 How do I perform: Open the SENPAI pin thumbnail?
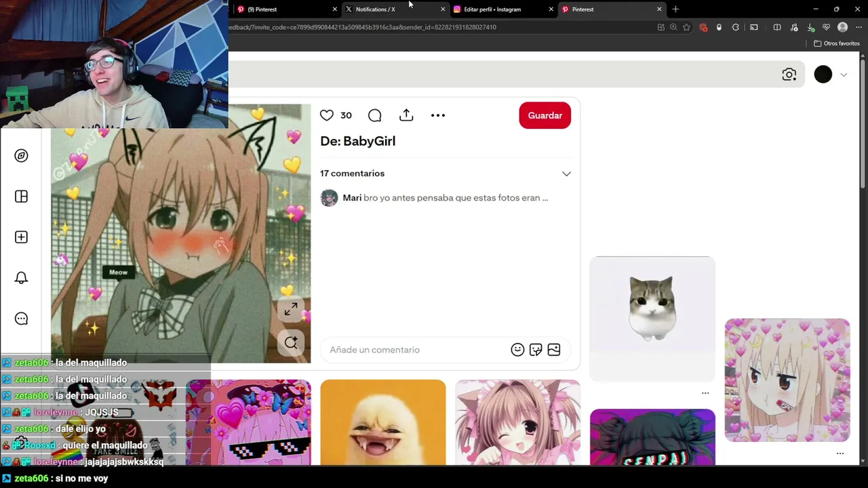point(652,438)
